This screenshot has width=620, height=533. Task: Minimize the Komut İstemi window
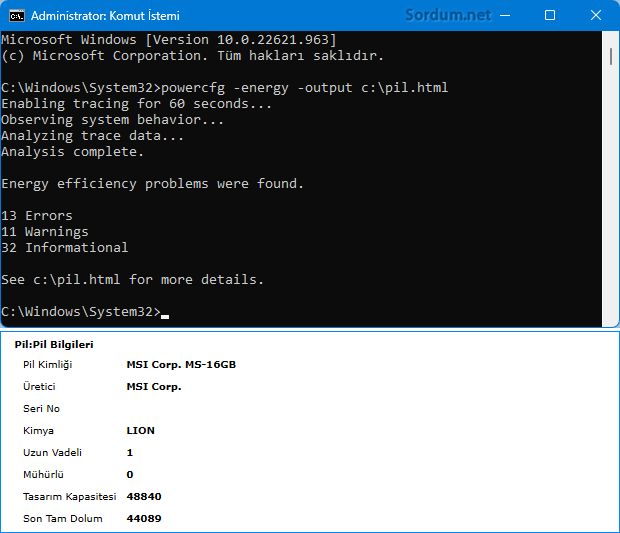[505, 15]
